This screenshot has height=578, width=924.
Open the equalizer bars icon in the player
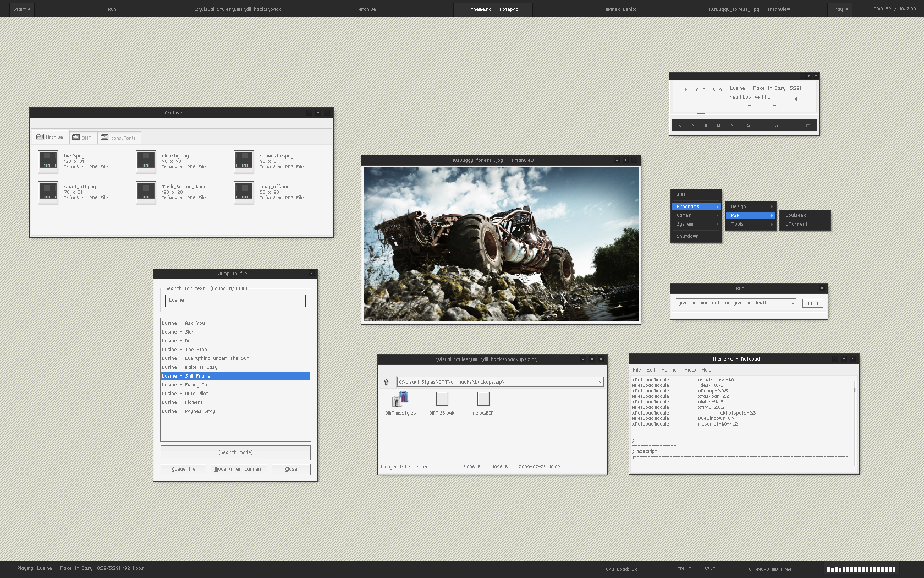point(774,126)
